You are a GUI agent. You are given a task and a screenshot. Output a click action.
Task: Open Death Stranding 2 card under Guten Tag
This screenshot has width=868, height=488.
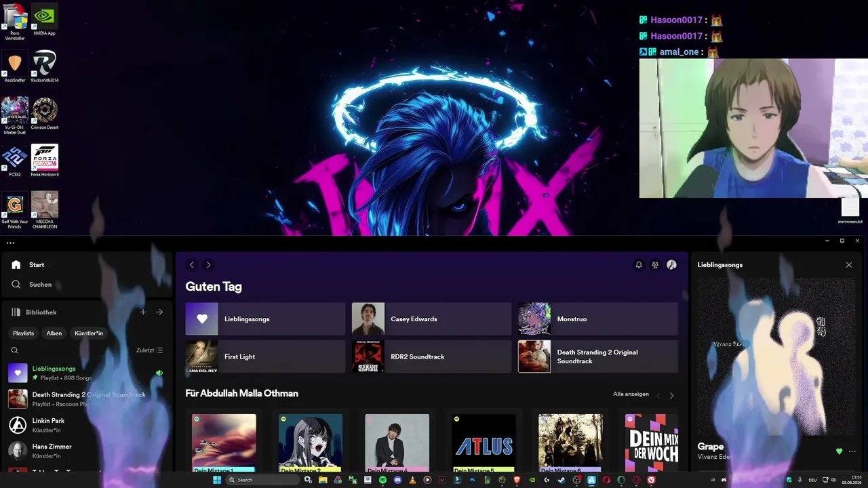pyautogui.click(x=598, y=357)
